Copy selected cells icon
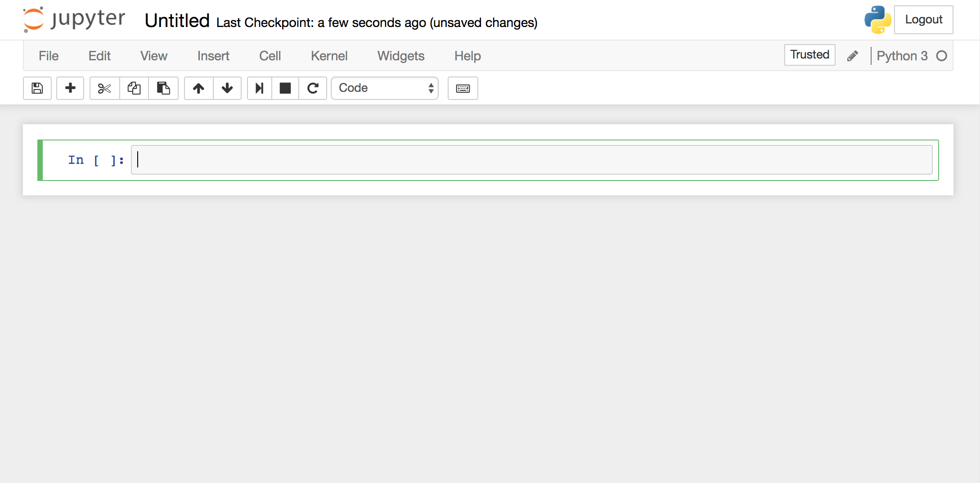This screenshot has height=483, width=980. click(134, 88)
